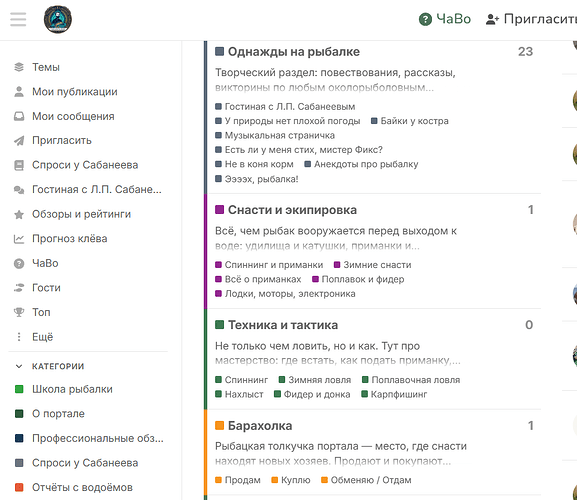Click the gray square icon of Однажды на рыбалке
This screenshot has width=577, height=500.
click(x=219, y=51)
